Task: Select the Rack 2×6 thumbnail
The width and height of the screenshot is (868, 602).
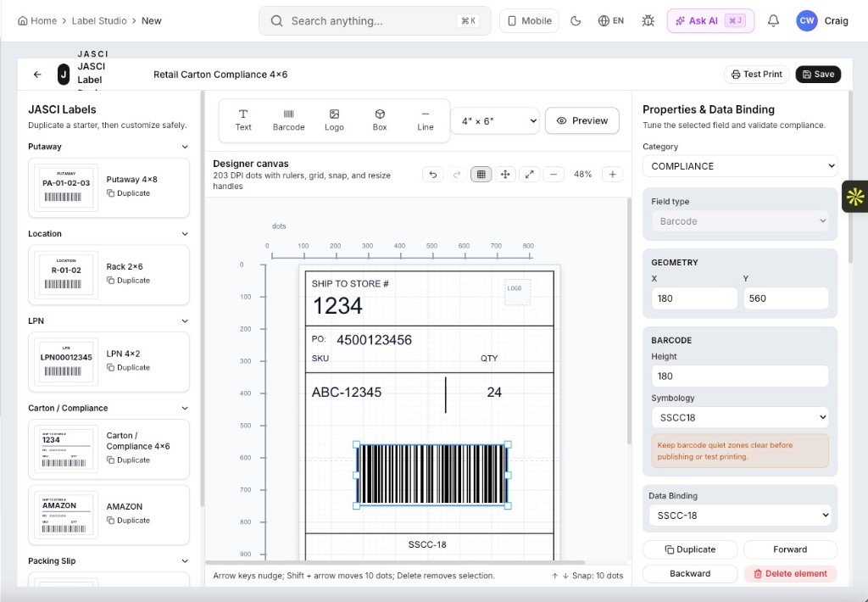Action: [66, 275]
